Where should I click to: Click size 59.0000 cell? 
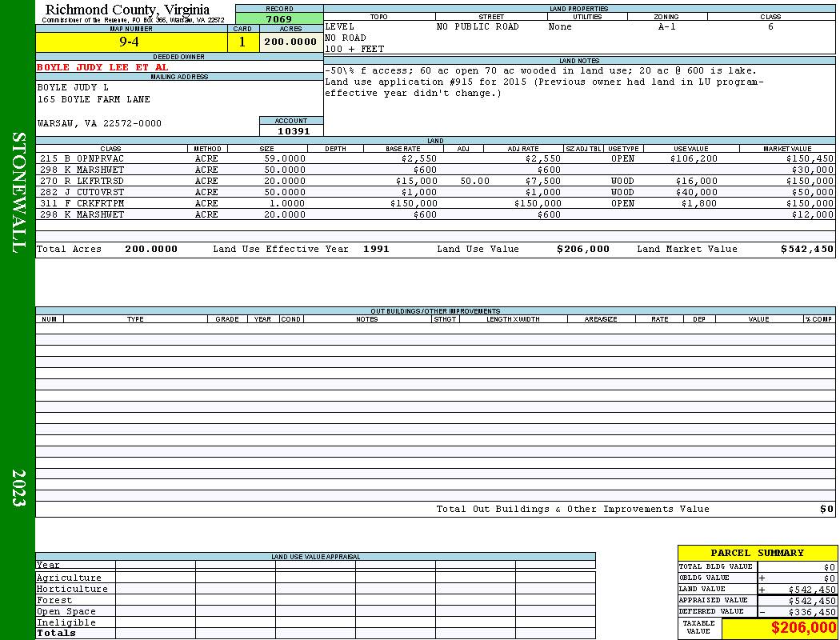[285, 158]
